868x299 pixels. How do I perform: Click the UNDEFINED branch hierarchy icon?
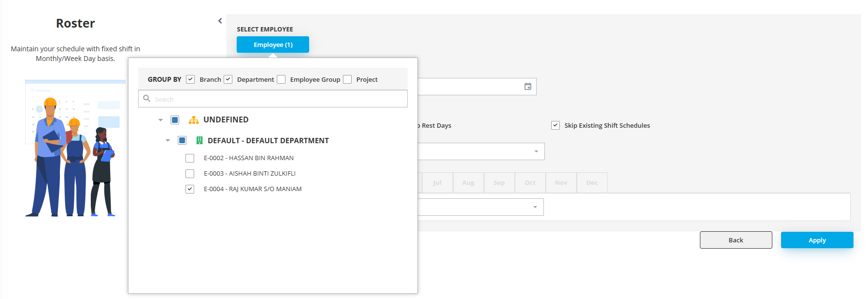pyautogui.click(x=194, y=120)
